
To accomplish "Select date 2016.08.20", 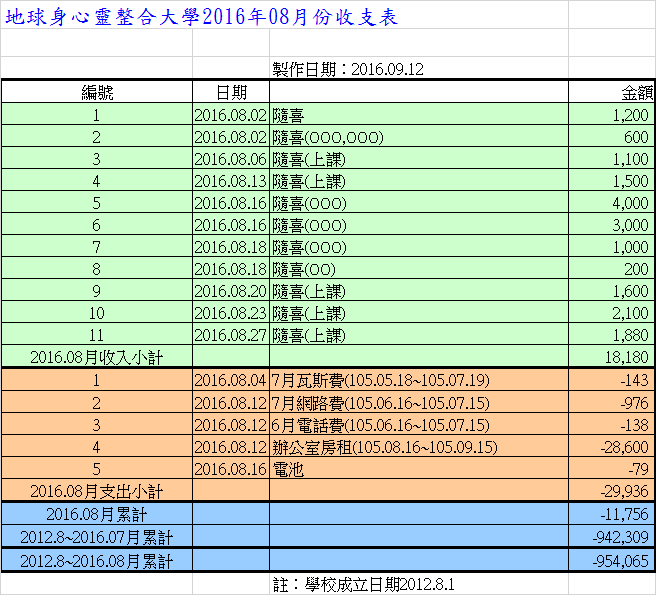I will click(x=231, y=290).
